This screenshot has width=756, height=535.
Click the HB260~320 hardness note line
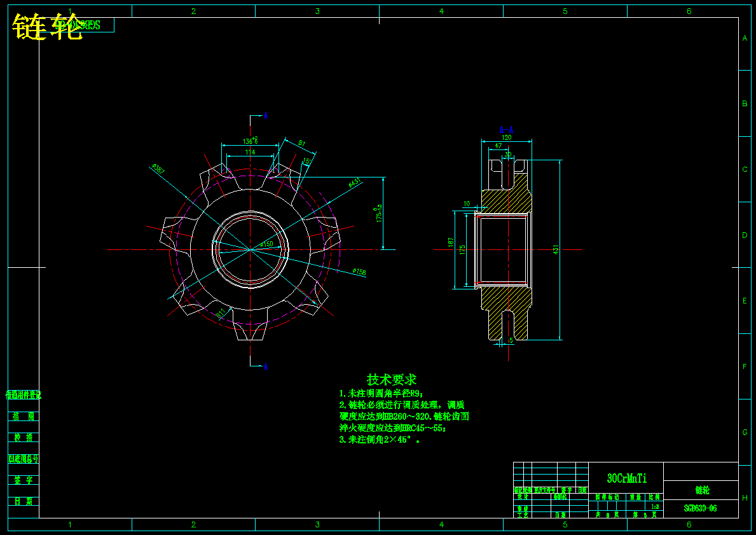pos(404,416)
